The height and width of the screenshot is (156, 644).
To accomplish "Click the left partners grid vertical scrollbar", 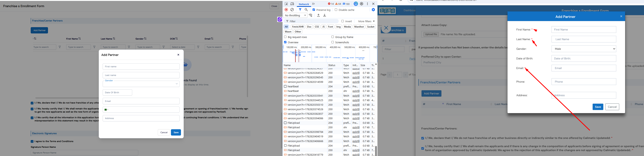I will [247, 66].
